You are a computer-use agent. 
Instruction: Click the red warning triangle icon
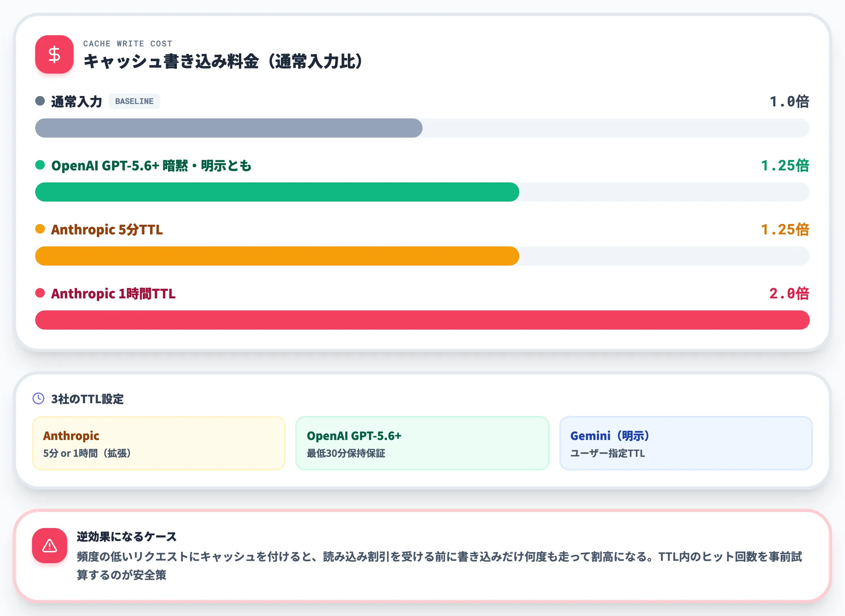click(50, 546)
